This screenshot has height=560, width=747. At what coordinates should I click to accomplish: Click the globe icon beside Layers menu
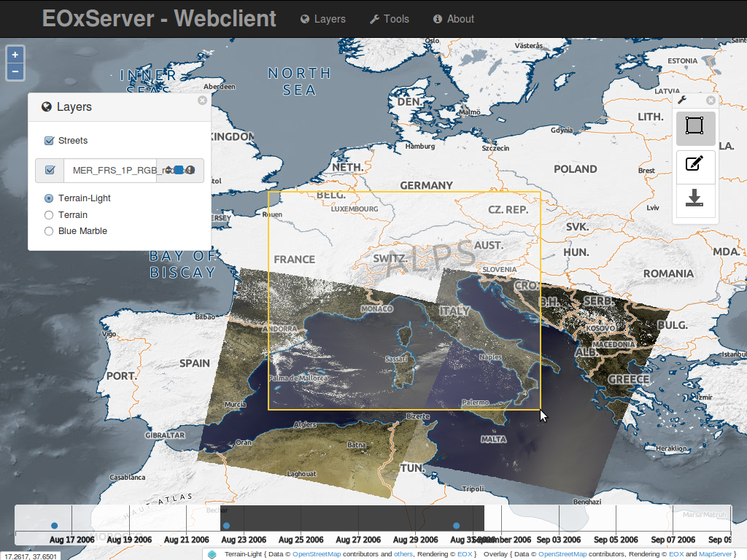click(x=305, y=19)
